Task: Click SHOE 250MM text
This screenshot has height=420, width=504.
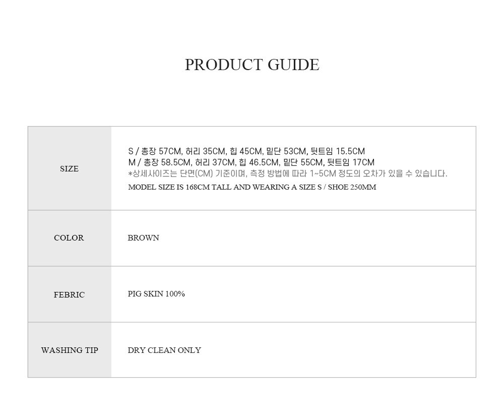Action: click(352, 187)
